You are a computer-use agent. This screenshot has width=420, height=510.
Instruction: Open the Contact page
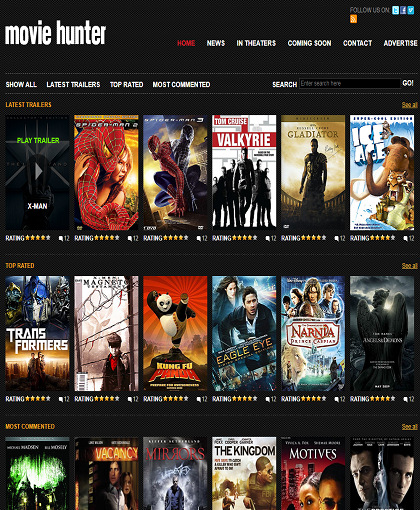[357, 43]
